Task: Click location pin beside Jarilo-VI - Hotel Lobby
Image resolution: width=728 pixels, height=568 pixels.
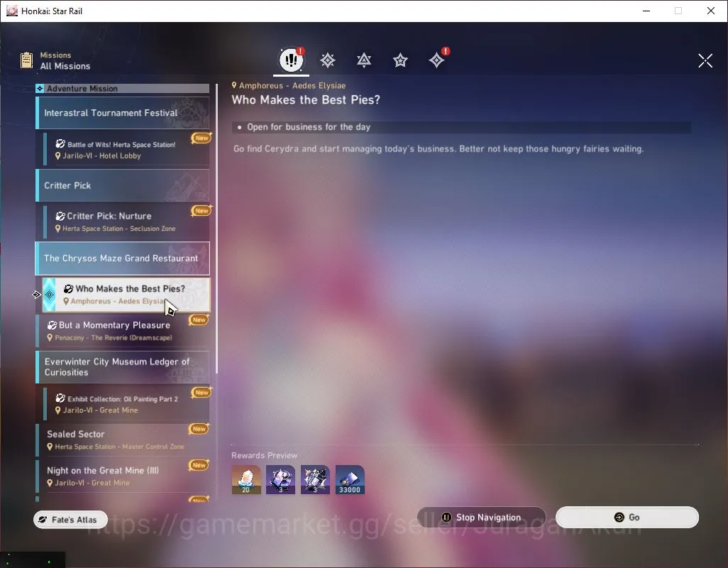Action: (x=57, y=156)
